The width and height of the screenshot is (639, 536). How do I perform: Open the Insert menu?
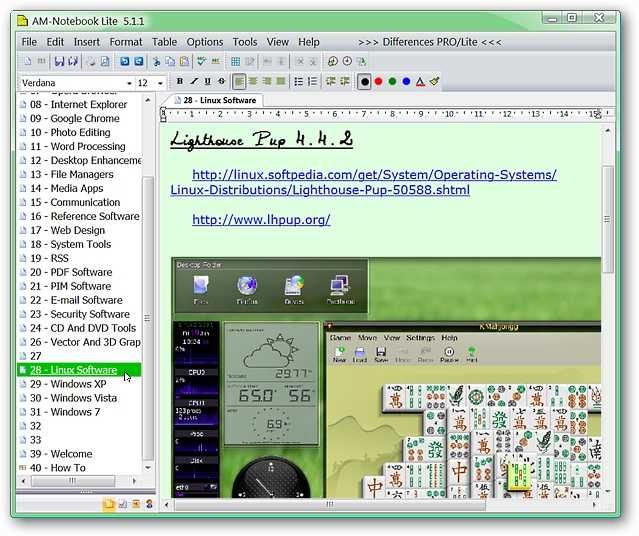(x=86, y=42)
